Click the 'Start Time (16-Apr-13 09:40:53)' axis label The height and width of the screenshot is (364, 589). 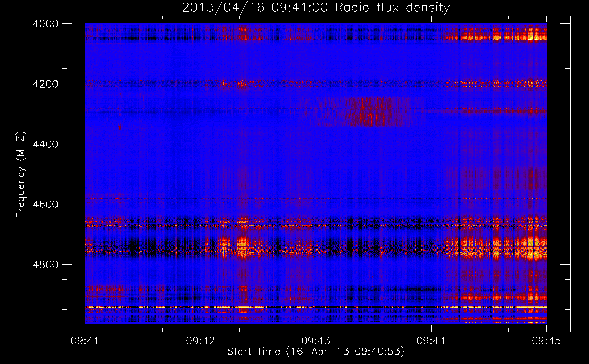(x=316, y=352)
